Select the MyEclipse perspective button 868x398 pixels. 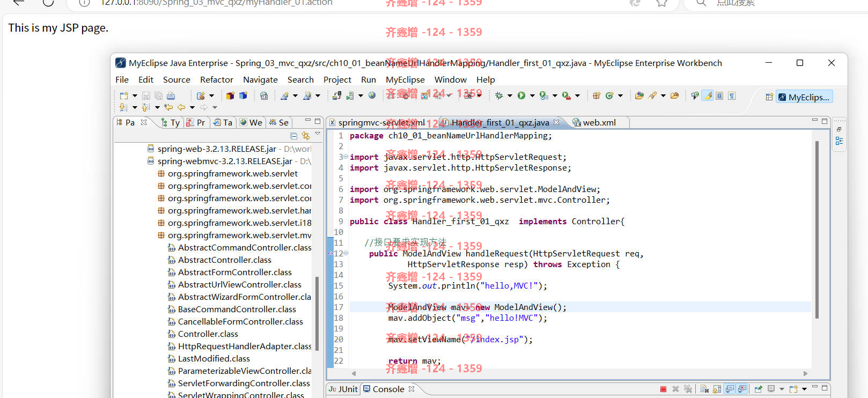click(x=804, y=97)
